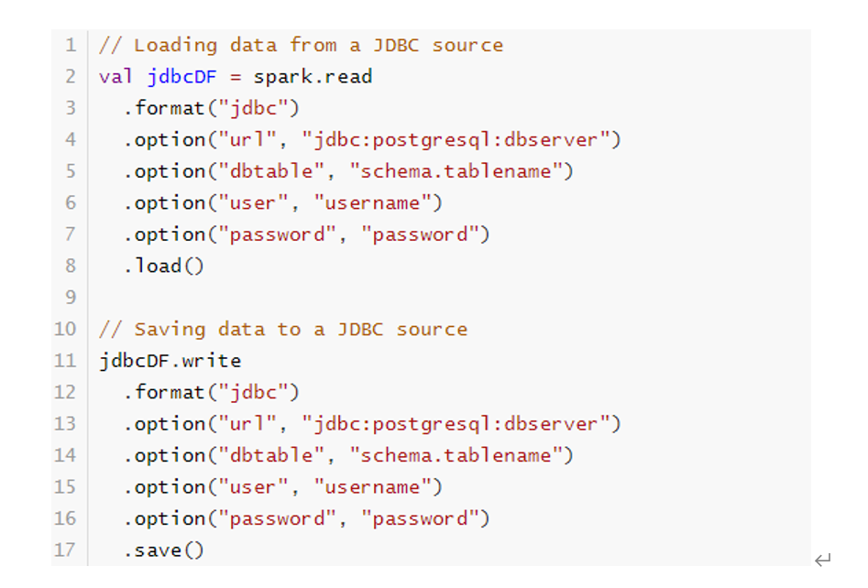Click the .save() call on line 17
868x588 pixels.
[x=164, y=550]
